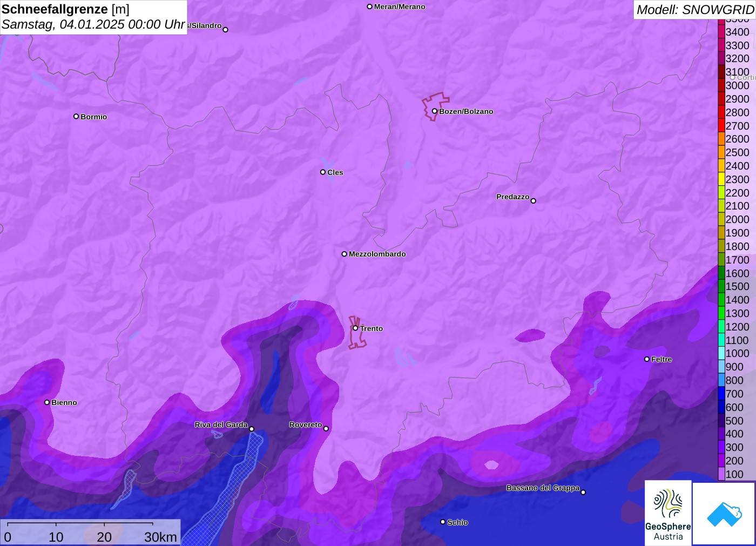Select the Riva del Garda marker
This screenshot has width=756, height=546.
click(252, 429)
